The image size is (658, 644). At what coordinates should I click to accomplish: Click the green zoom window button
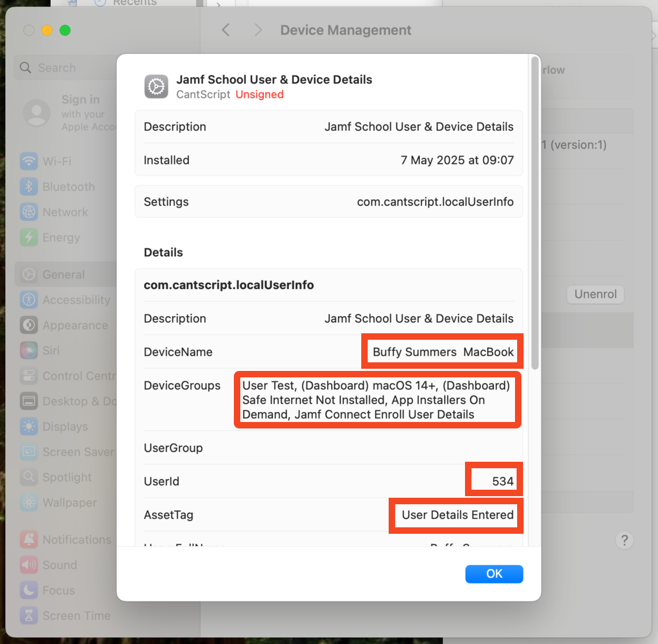point(65,31)
